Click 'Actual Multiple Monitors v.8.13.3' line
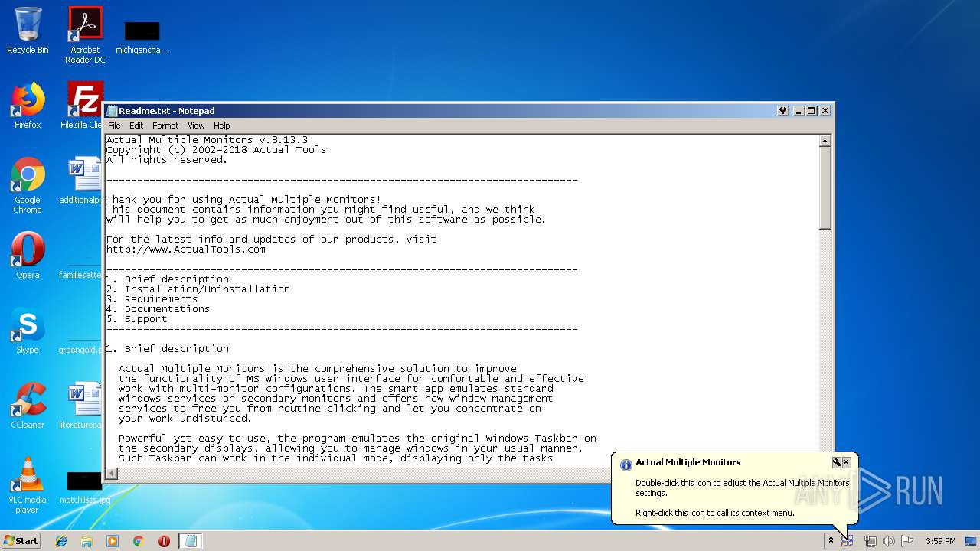 [207, 140]
